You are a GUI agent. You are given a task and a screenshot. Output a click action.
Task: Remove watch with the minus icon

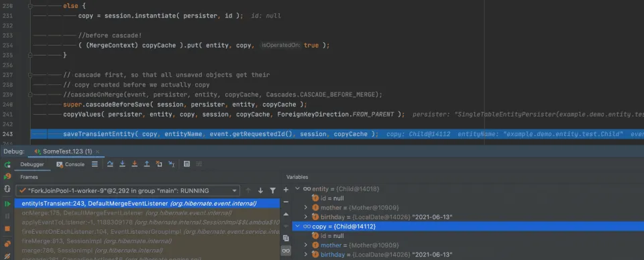coord(286,202)
